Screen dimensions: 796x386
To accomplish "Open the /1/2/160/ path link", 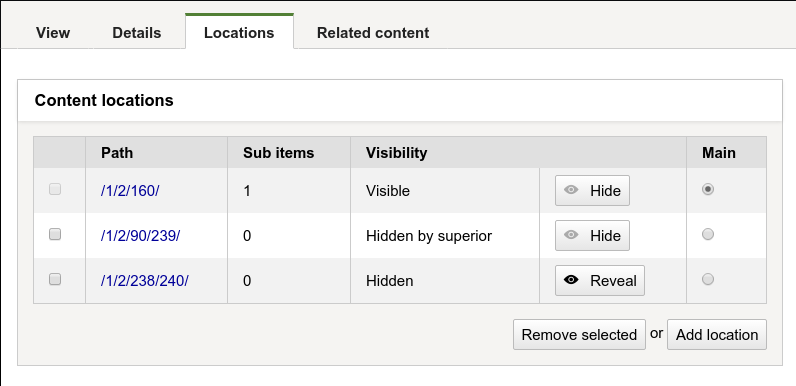I will [130, 191].
